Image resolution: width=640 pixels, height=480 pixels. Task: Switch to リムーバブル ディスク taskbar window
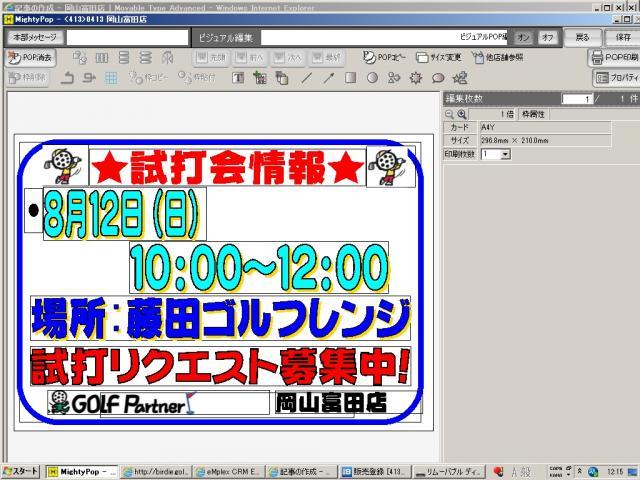tap(448, 472)
